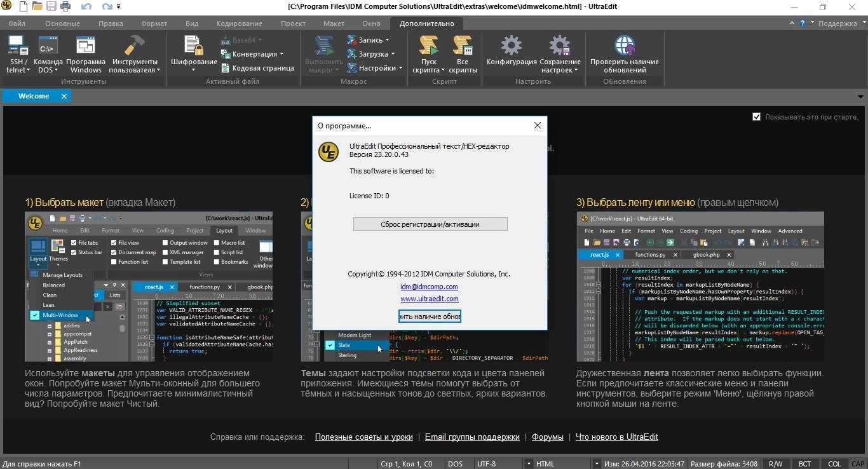Viewport: 868px width, 469px height.
Task: Switch to the Вид ribbon tab
Action: pos(192,24)
